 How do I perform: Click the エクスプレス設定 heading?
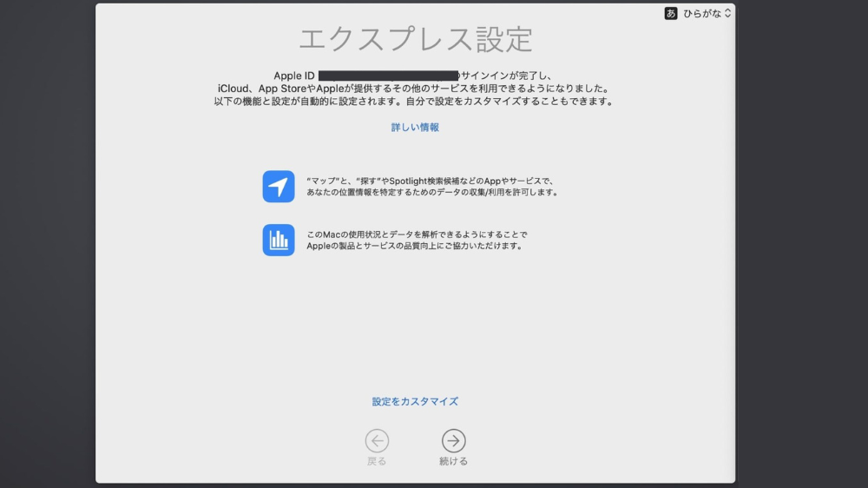click(415, 39)
